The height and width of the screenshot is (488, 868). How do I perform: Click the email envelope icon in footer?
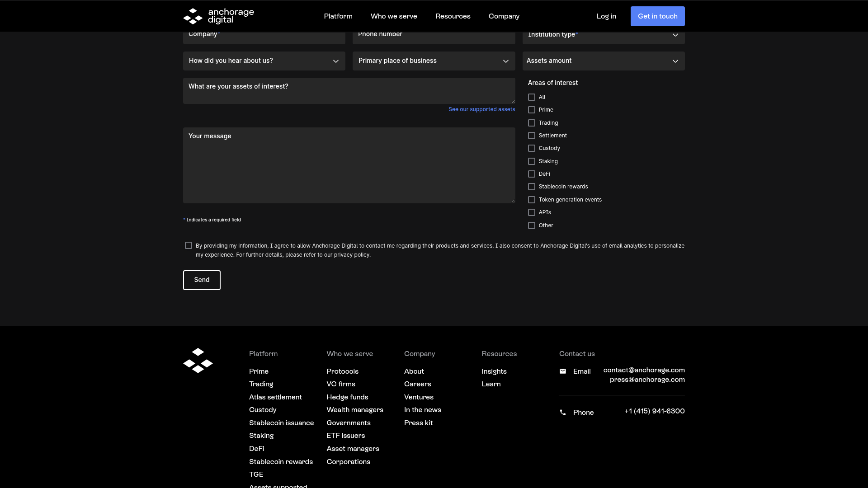563,371
